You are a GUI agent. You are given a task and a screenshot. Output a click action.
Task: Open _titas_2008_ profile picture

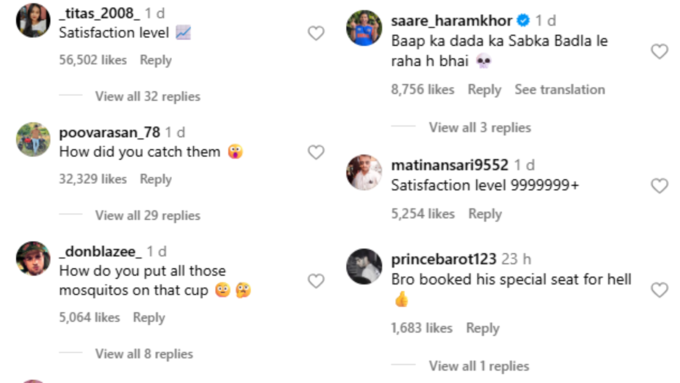click(x=33, y=20)
